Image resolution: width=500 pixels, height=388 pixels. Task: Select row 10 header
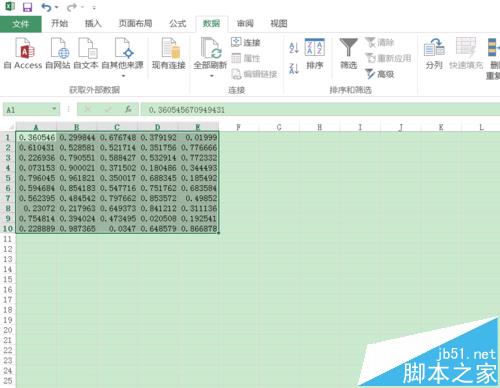8,229
